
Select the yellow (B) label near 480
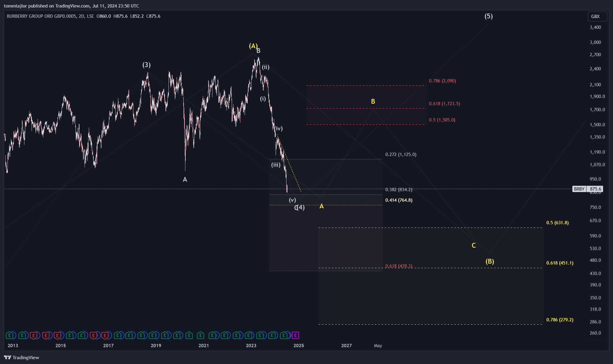click(490, 261)
